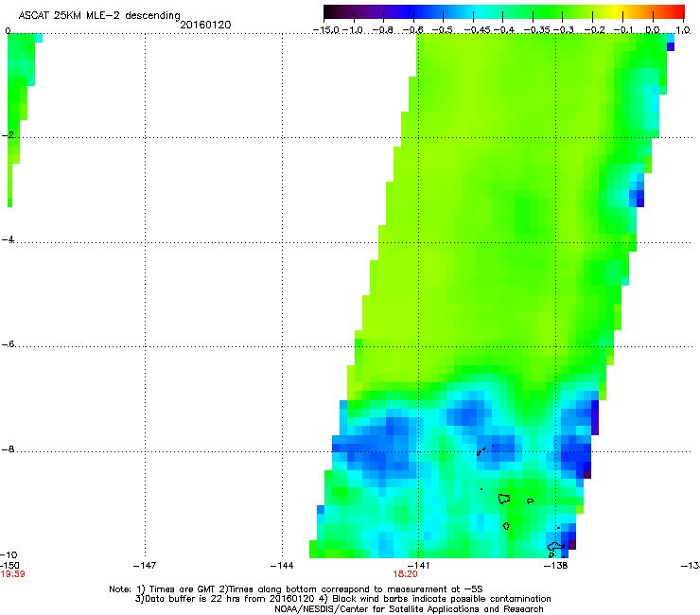Click the -0.4 colorbar label
The width and height of the screenshot is (700, 615).
[x=503, y=30]
